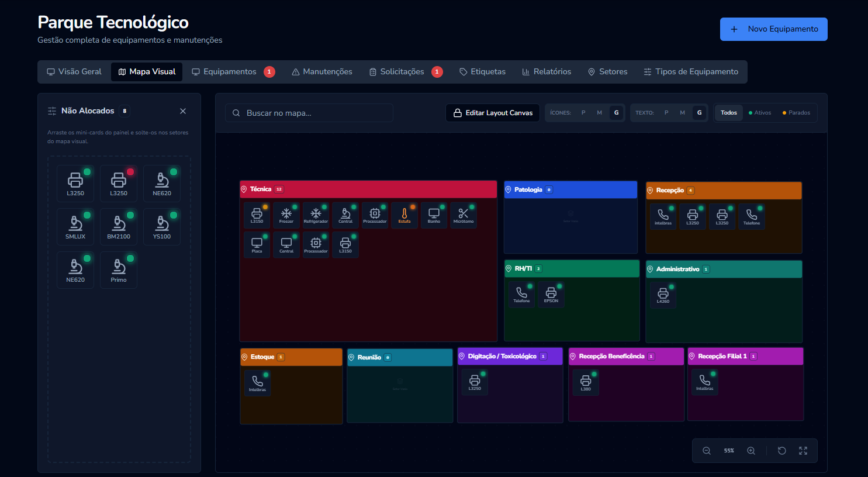Click the zoom out magnifier icon
The height and width of the screenshot is (477, 868).
click(x=707, y=451)
